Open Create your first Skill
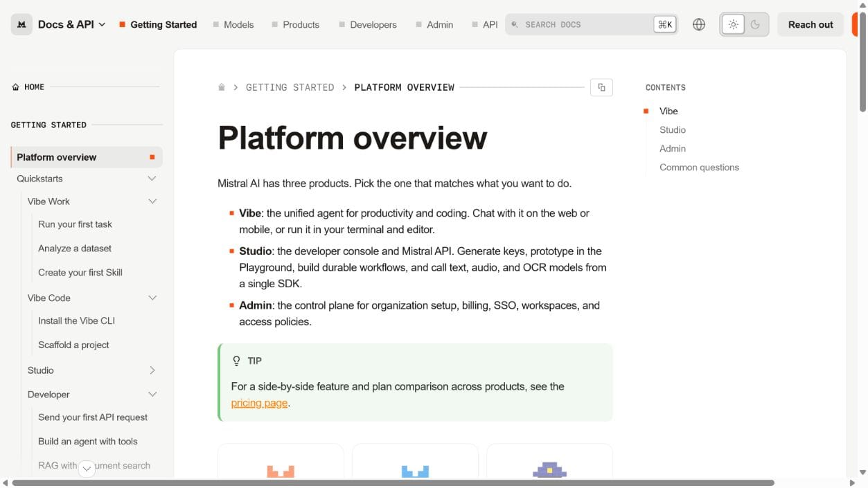868x488 pixels. (x=80, y=273)
